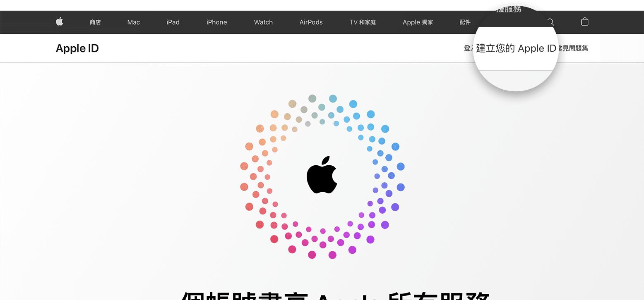
Task: Open the 支援服務 menu item
Action: click(508, 9)
